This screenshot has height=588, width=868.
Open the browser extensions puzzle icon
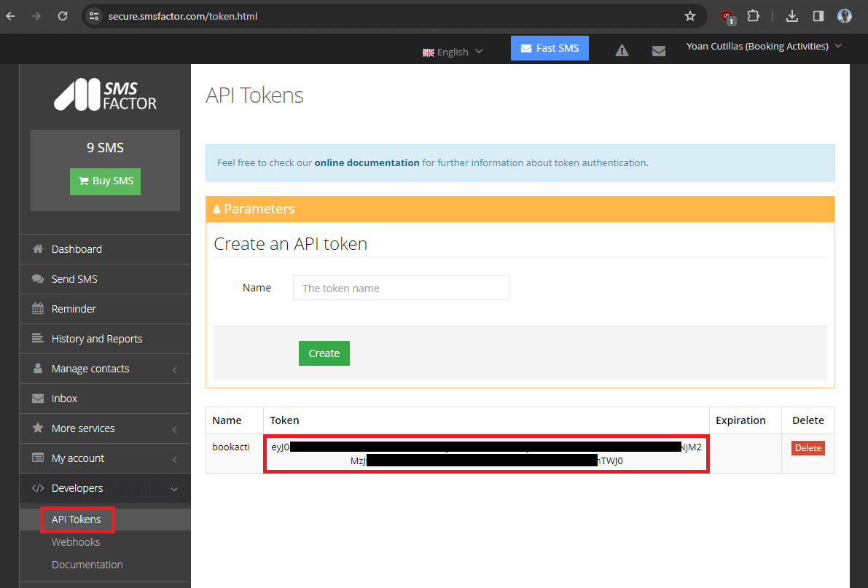753,15
